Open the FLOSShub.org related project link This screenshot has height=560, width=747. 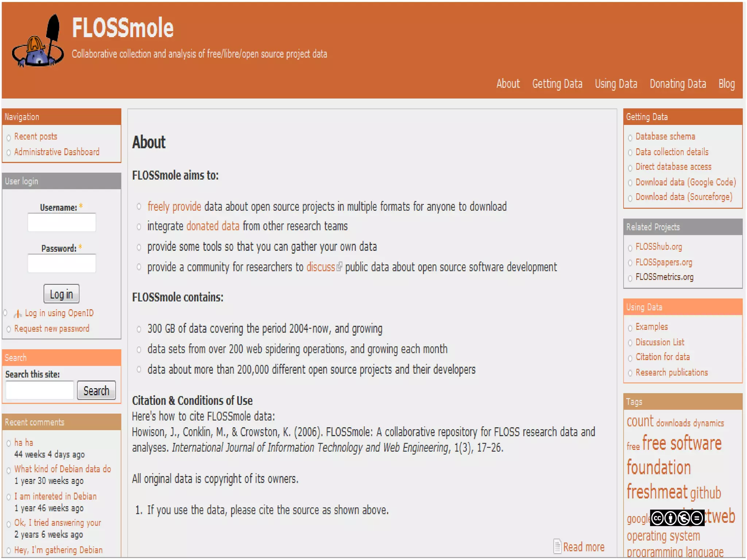658,247
